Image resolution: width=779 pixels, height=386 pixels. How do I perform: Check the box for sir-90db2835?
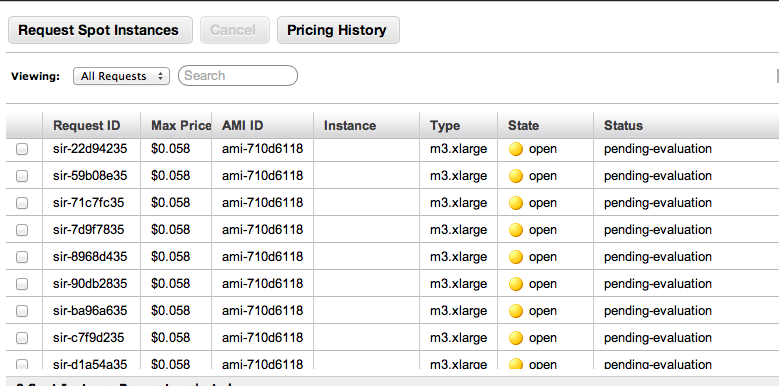point(22,284)
